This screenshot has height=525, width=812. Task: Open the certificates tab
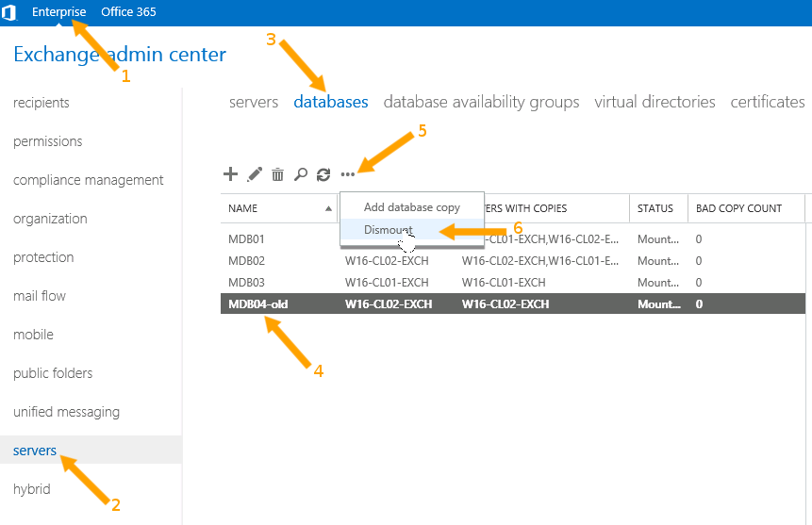[768, 102]
